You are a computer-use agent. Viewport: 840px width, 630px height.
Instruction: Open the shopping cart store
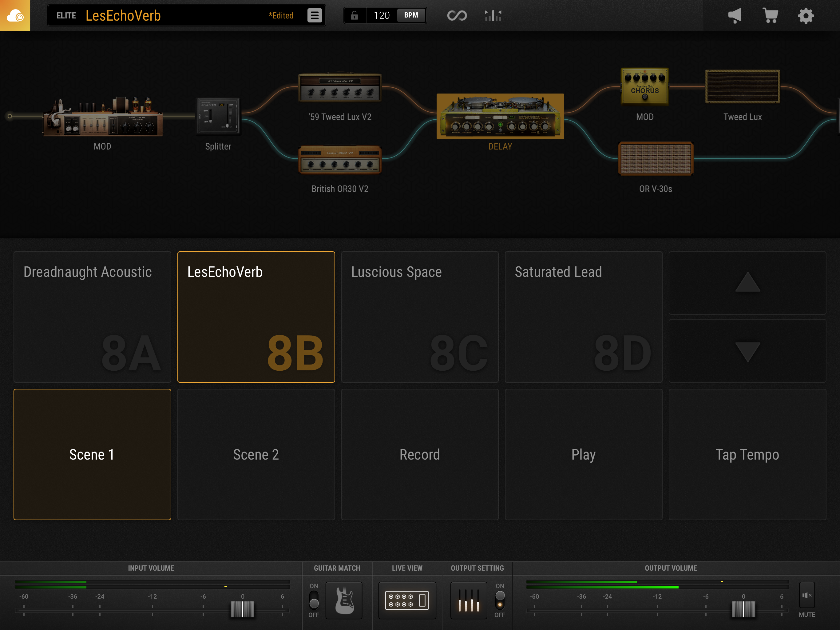[770, 16]
